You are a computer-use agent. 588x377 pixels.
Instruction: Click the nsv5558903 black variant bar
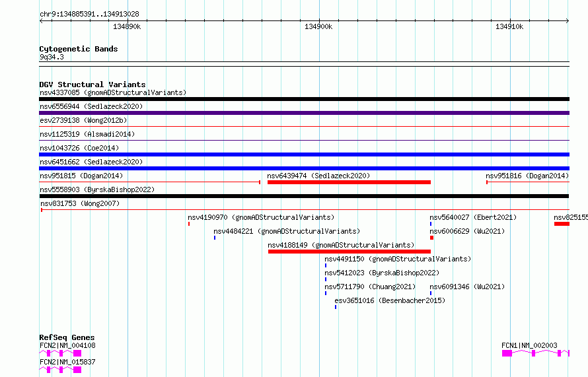[x=304, y=196]
